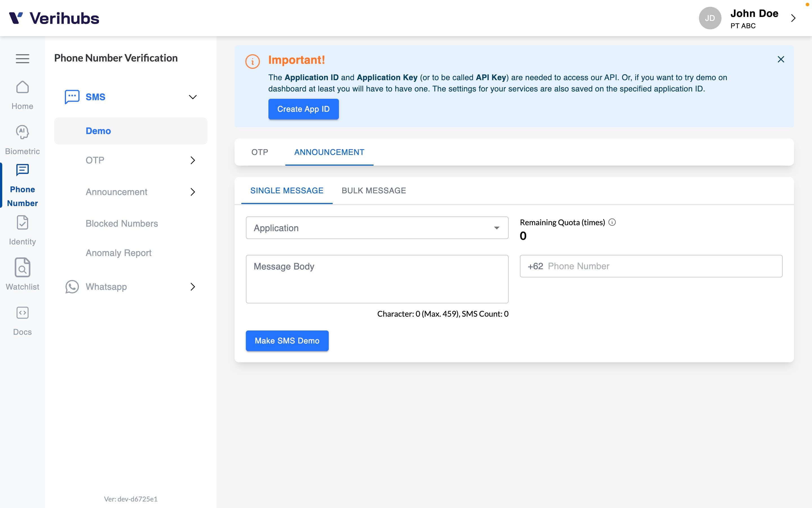Click the SMS menu label

tap(96, 97)
